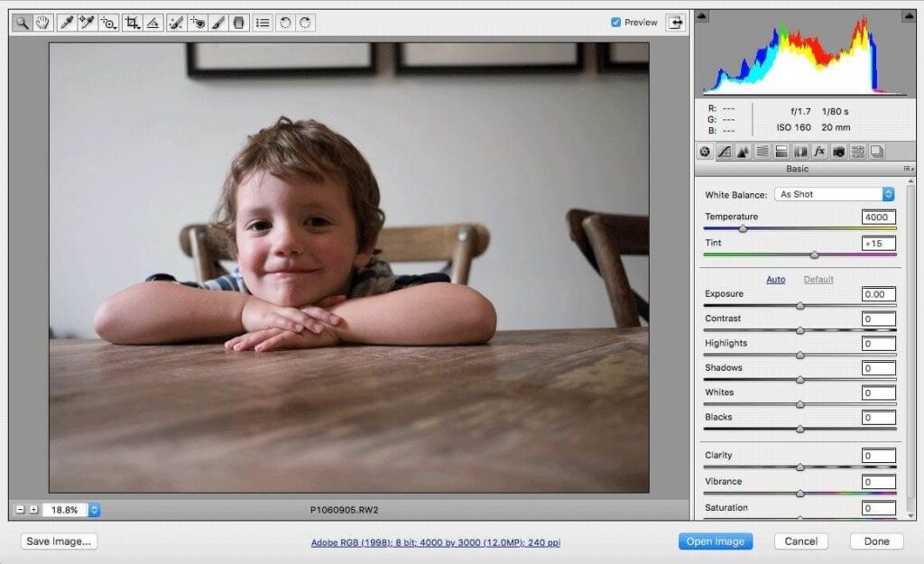Screen dimensions: 924x564
Task: Activate the Crop tool
Action: tap(130, 23)
